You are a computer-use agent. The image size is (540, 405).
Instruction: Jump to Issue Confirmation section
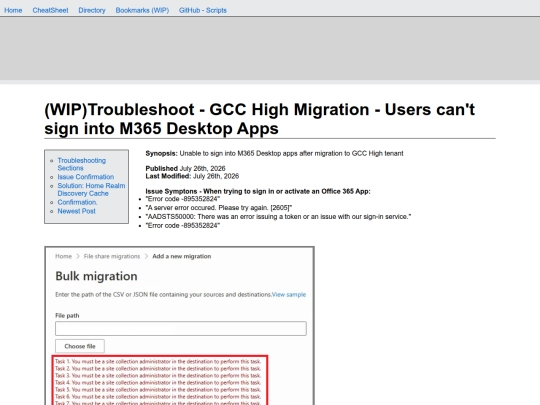[86, 177]
